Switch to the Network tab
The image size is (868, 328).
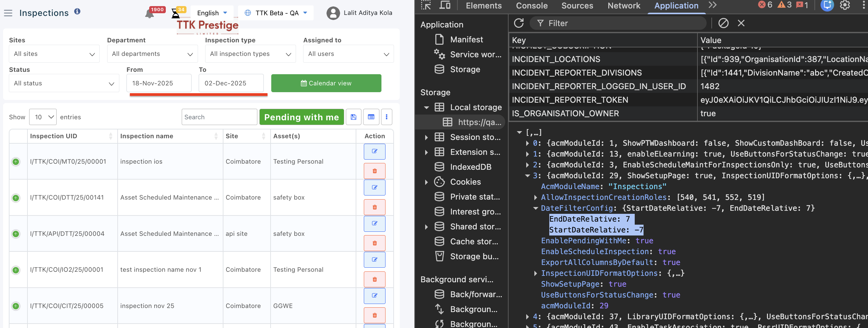pyautogui.click(x=624, y=6)
